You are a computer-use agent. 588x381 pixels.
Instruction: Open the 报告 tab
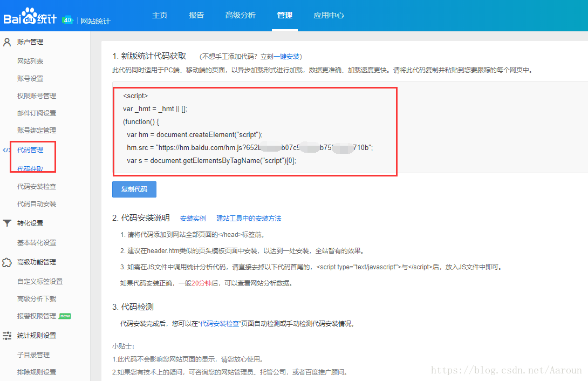coord(196,15)
